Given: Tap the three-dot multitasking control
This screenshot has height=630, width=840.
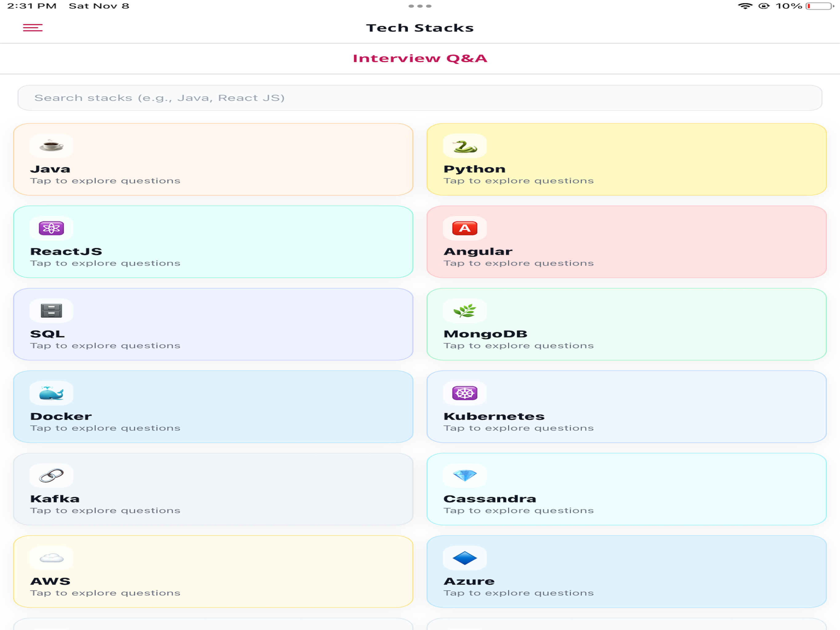Looking at the screenshot, I should tap(420, 6).
